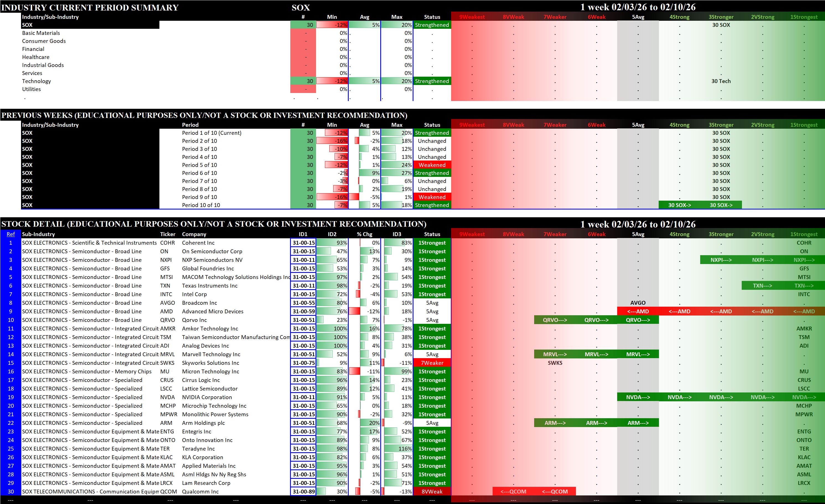
Task: Click the first QRVO---> arrow cell
Action: tap(555, 320)
